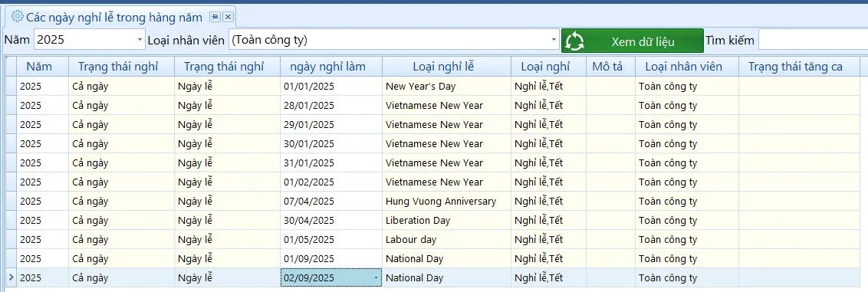Open the Năm year dropdown
868x292 pixels.
140,40
